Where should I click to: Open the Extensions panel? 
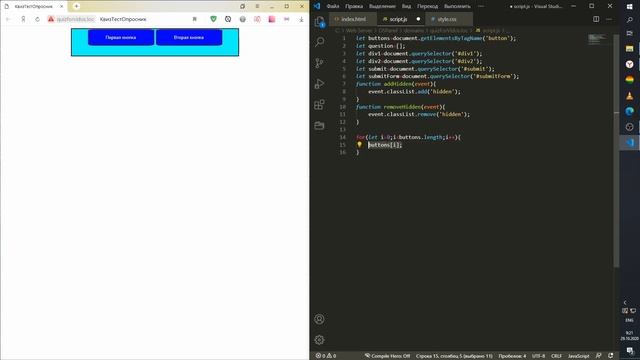tap(320, 104)
